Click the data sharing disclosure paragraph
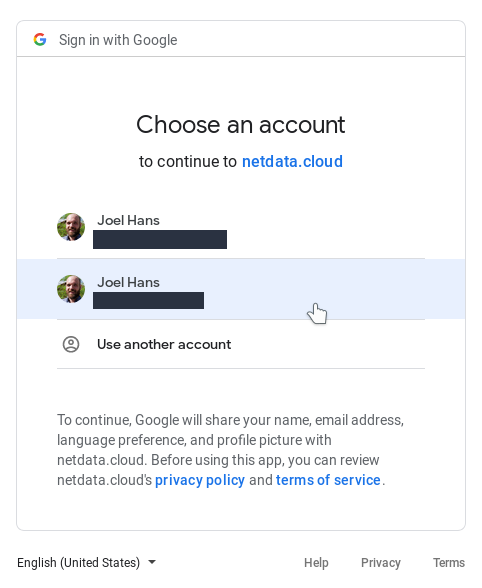This screenshot has height=588, width=482. tap(230, 450)
